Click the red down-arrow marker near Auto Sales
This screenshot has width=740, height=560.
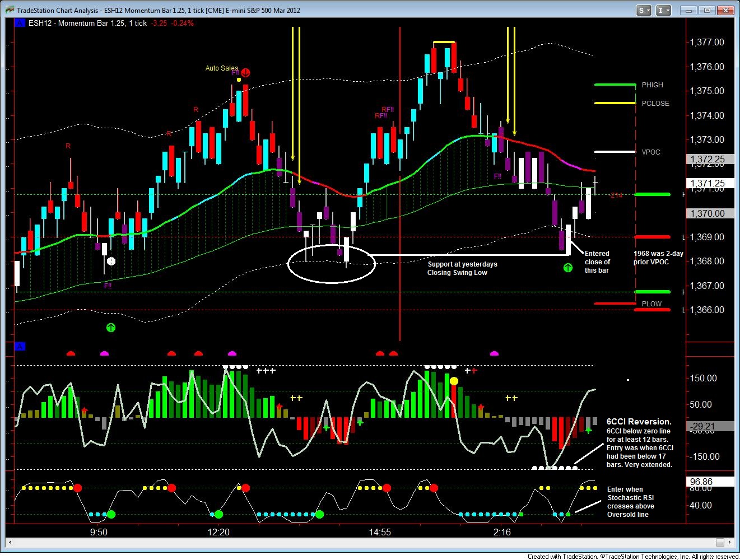245,72
